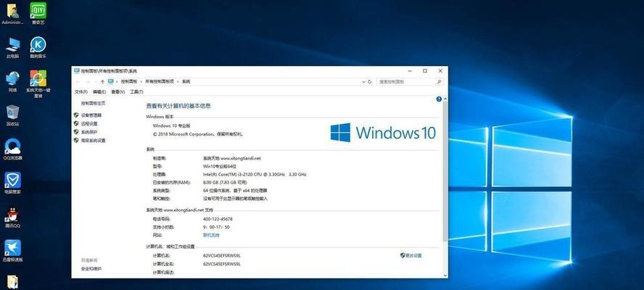Open the 查看(V) menu

tap(118, 92)
